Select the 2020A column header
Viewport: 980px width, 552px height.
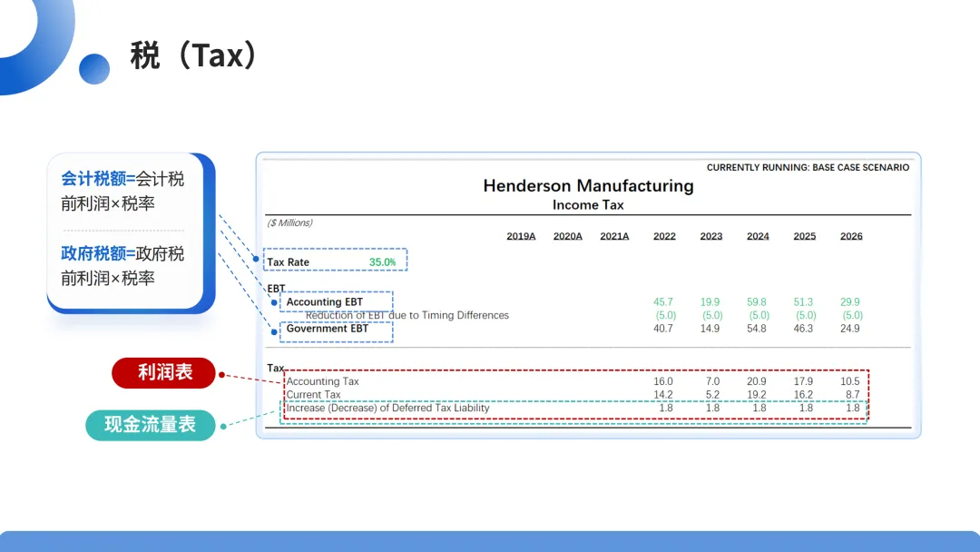coord(567,236)
